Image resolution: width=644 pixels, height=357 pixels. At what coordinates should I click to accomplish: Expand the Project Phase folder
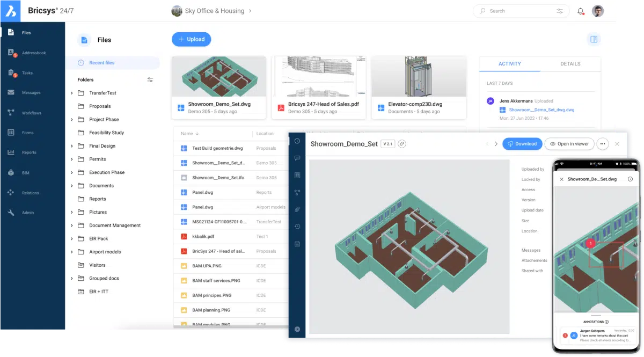[72, 120]
